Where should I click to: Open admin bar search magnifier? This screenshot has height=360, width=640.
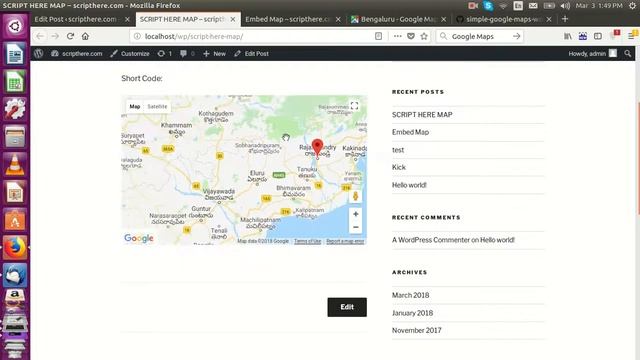(x=627, y=53)
